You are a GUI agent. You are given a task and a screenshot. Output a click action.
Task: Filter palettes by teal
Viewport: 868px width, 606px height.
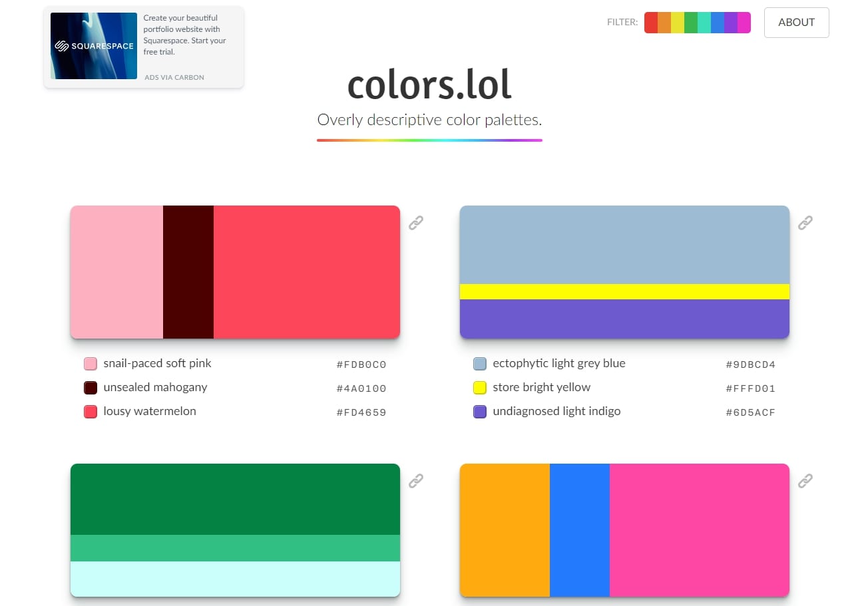pyautogui.click(x=704, y=23)
